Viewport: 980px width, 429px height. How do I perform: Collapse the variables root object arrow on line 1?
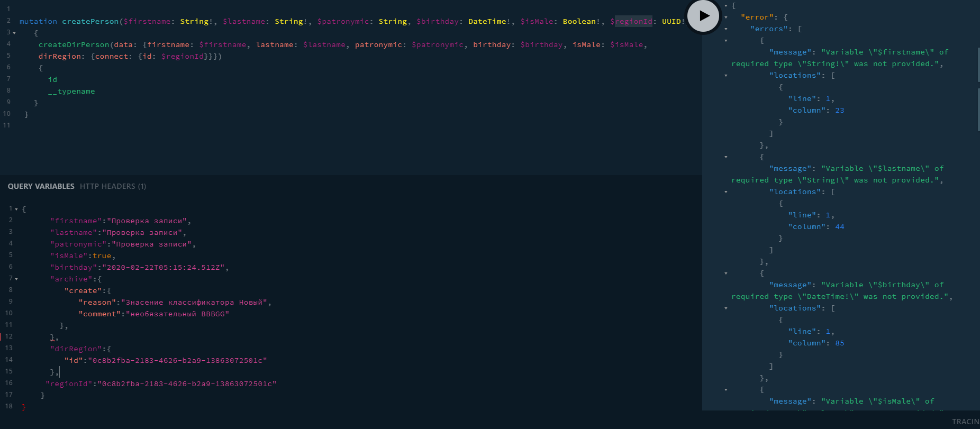click(x=16, y=209)
